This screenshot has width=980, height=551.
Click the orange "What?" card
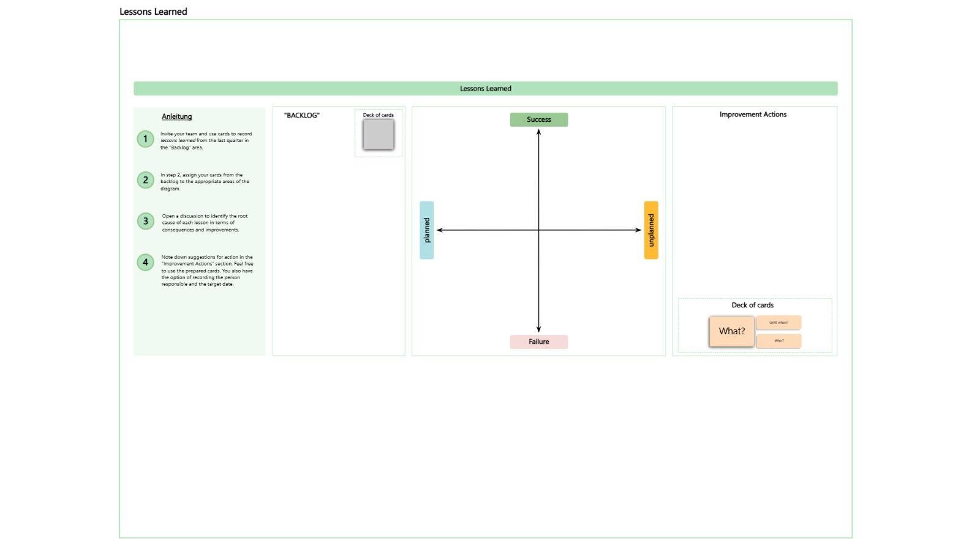click(731, 331)
